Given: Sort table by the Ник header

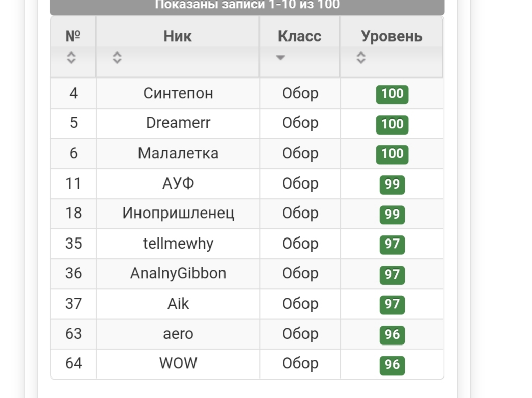Looking at the screenshot, I should point(178,36).
